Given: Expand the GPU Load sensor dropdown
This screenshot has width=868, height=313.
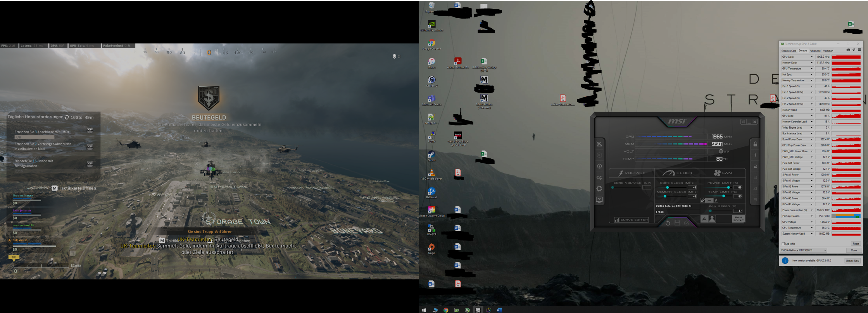Looking at the screenshot, I should coord(811,115).
